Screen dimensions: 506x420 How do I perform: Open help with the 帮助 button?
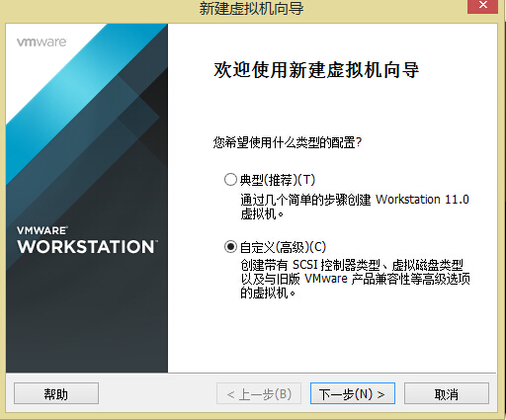pyautogui.click(x=56, y=393)
